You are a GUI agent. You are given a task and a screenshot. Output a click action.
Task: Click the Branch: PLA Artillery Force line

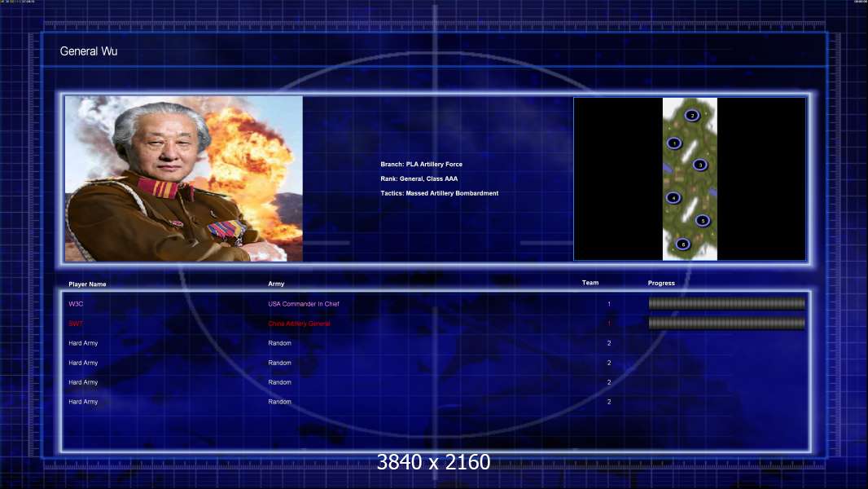(x=421, y=165)
